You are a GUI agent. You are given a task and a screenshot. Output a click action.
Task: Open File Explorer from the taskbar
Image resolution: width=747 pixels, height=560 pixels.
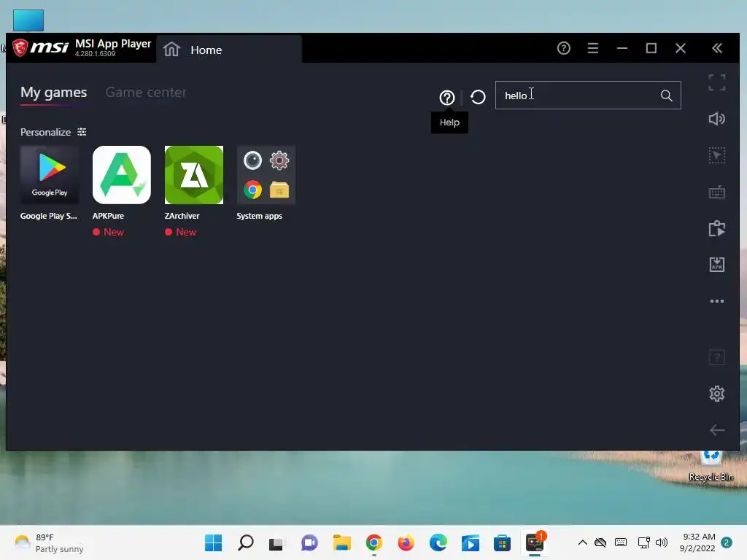[341, 542]
